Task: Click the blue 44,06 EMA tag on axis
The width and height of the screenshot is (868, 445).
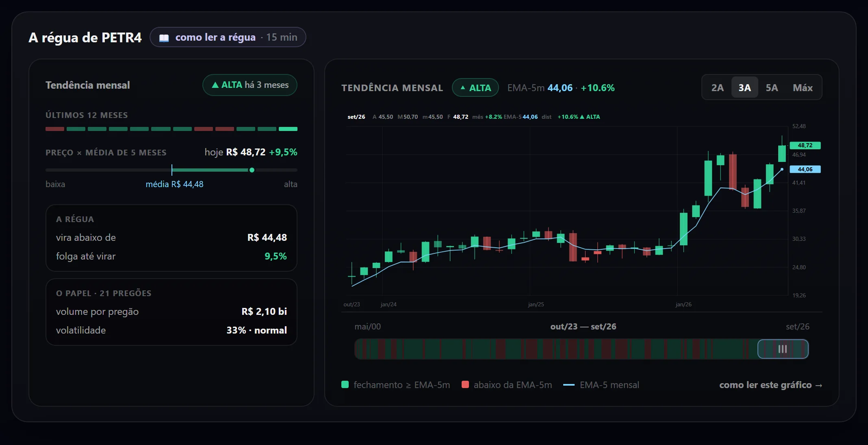Action: [x=805, y=169]
